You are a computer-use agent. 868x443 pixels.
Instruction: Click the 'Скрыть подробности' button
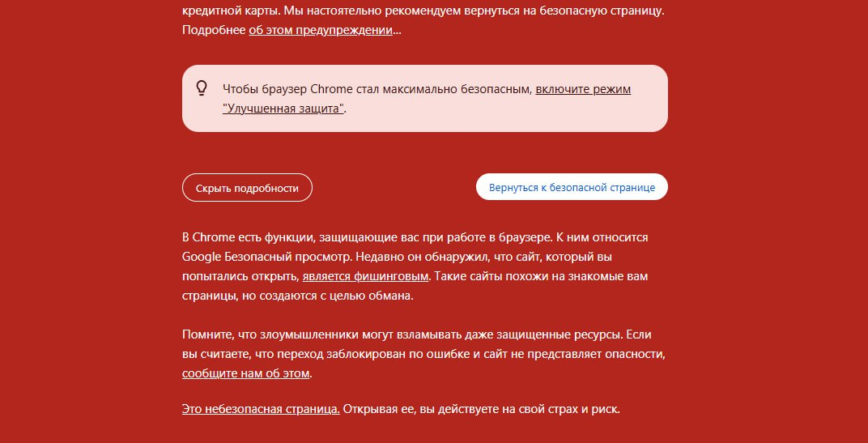click(x=247, y=188)
